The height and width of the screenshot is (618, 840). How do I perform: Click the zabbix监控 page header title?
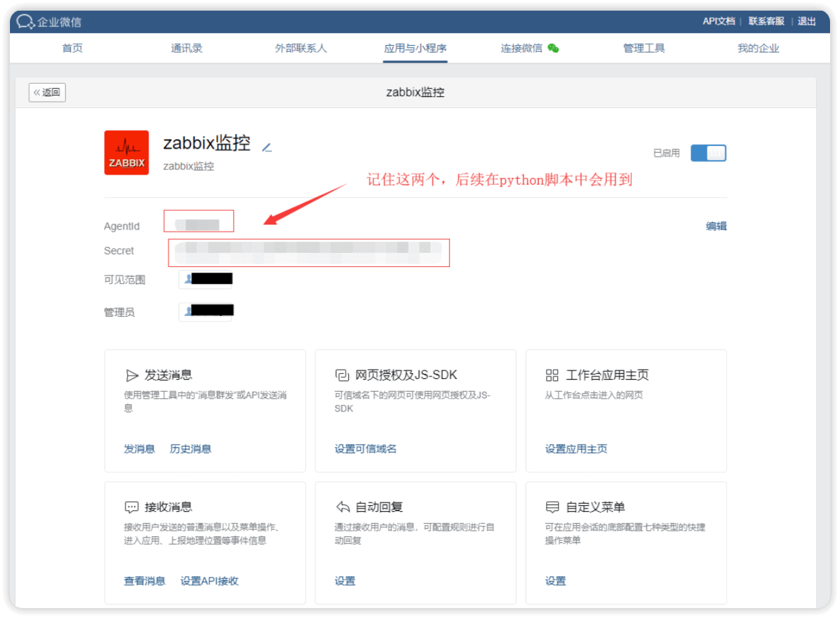click(x=415, y=92)
